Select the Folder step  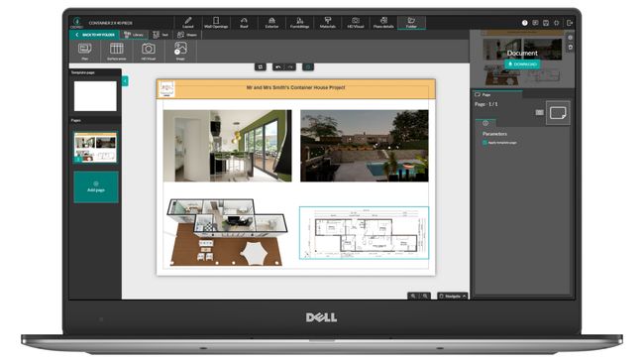[x=411, y=23]
